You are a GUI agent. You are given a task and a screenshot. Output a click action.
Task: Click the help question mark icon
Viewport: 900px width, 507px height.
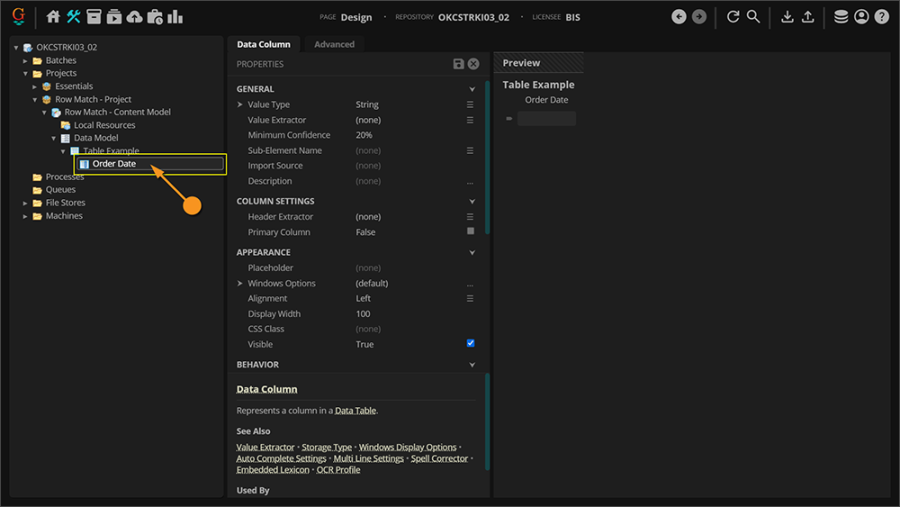[x=881, y=17]
